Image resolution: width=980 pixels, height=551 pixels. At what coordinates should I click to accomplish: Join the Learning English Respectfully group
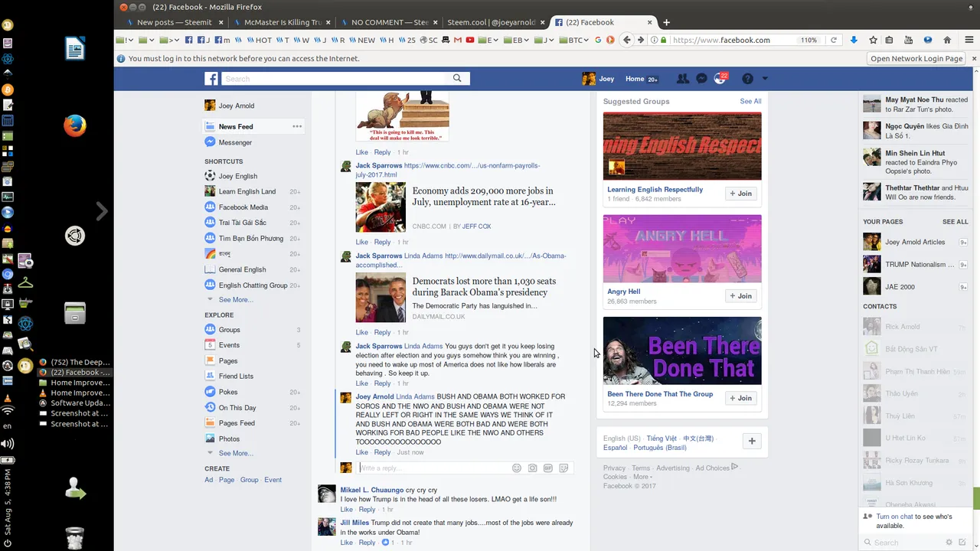point(741,194)
